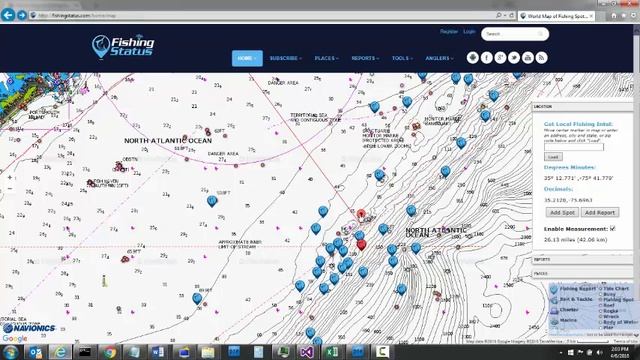Open the Facebook social icon

point(487,58)
